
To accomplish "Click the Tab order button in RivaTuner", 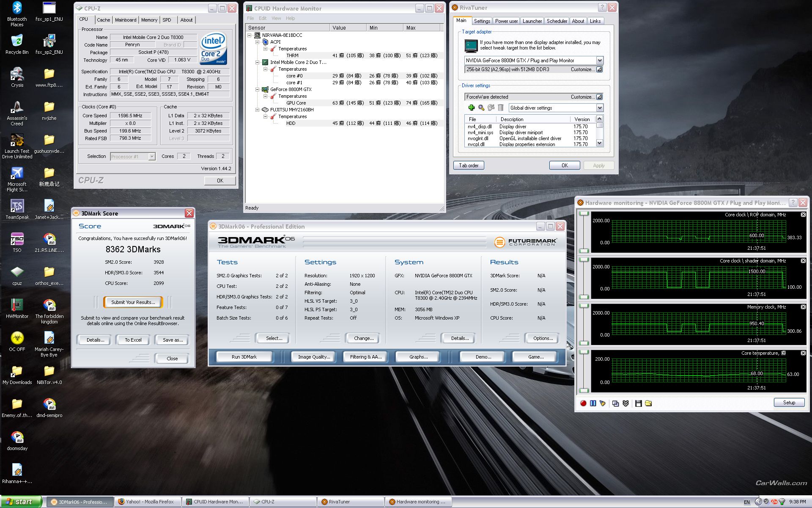I will point(469,166).
